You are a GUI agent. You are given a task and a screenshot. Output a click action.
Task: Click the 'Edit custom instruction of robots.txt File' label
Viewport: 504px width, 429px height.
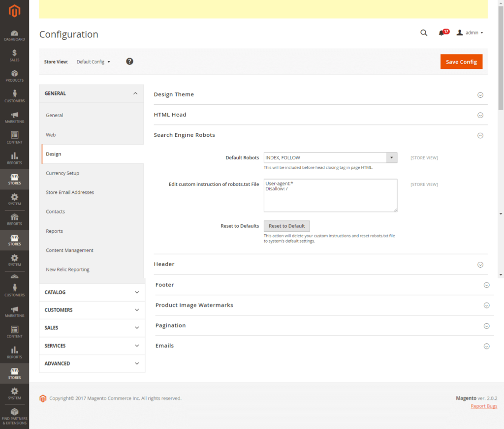[x=214, y=184]
